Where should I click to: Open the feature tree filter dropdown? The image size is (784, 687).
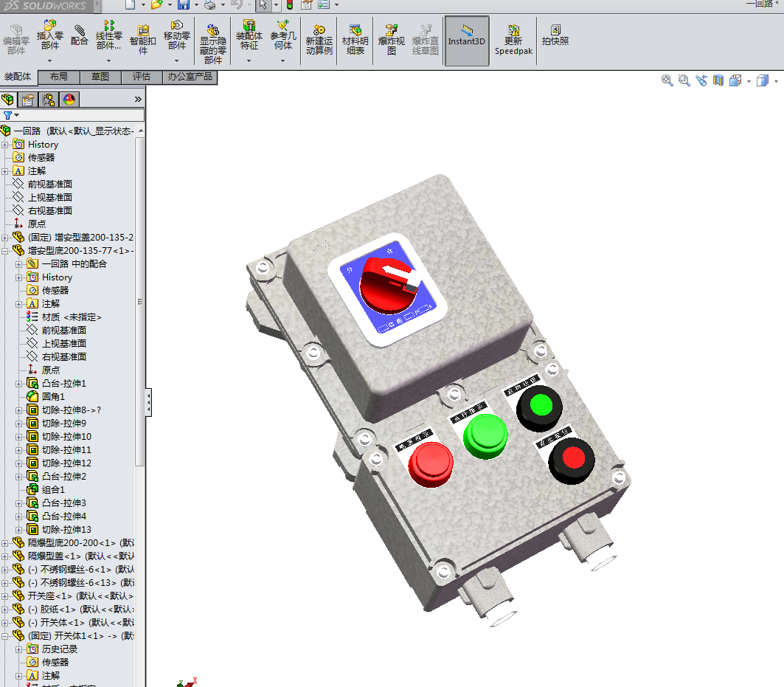(16, 116)
